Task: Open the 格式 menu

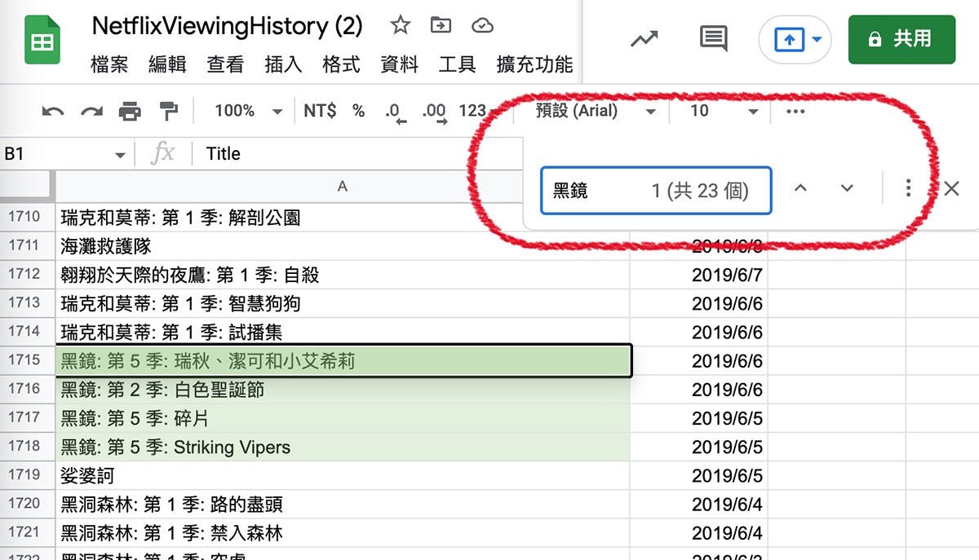Action: click(341, 64)
